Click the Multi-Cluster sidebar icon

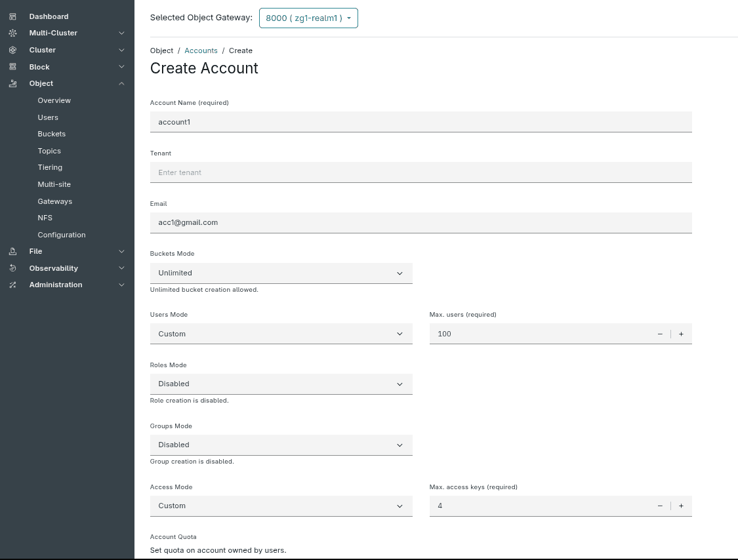pos(12,33)
